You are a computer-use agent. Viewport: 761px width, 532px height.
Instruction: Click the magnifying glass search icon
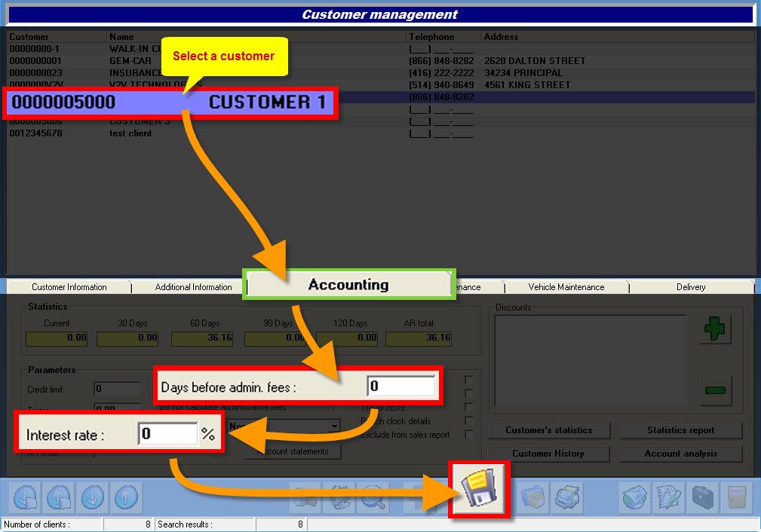click(373, 497)
